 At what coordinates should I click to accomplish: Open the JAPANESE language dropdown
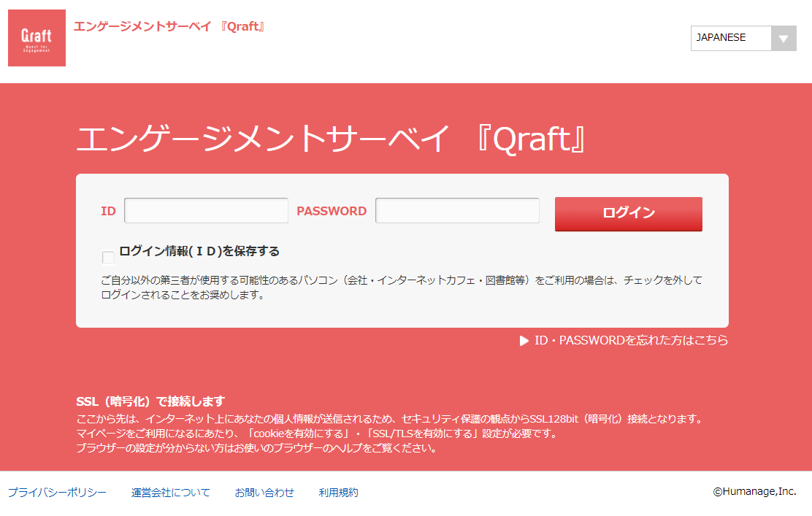(x=743, y=38)
